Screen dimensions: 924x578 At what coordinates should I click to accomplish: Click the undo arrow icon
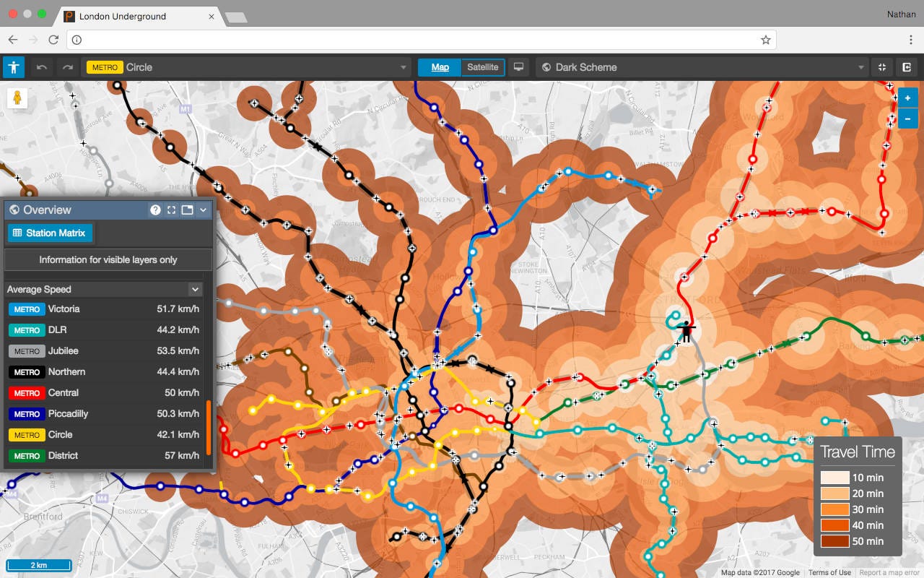tap(41, 66)
